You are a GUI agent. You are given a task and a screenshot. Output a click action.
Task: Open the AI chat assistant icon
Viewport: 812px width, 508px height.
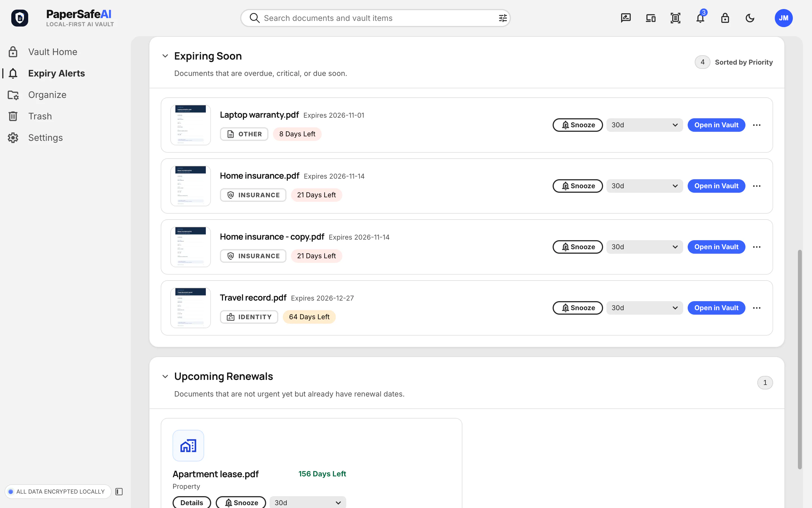[626, 18]
